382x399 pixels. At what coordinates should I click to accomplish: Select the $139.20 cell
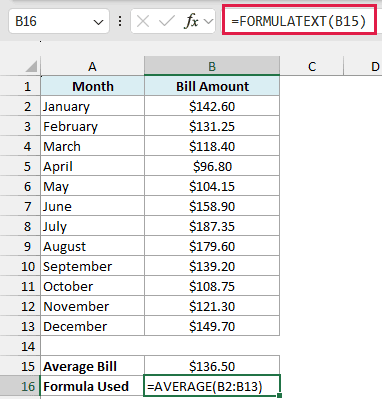click(212, 266)
